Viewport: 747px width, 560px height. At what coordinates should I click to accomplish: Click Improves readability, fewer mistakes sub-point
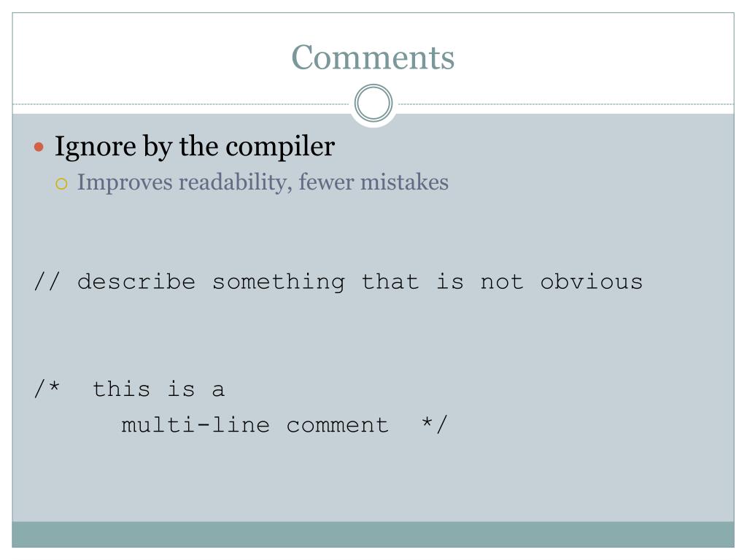(263, 182)
